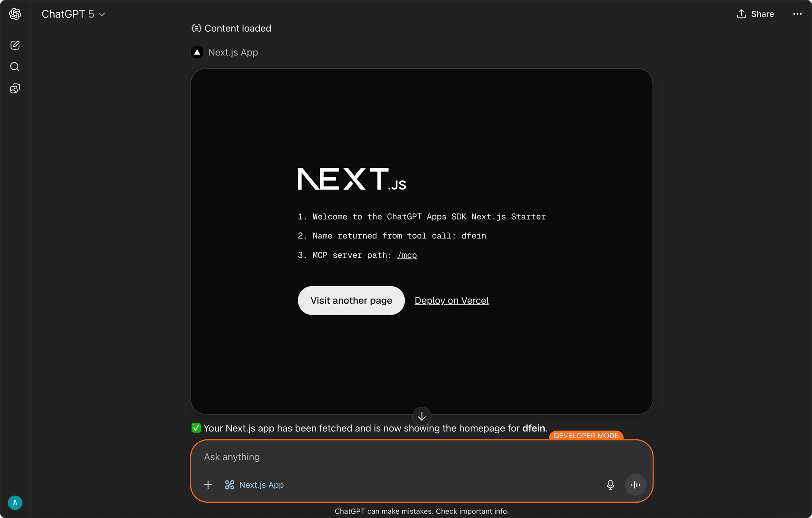Open the plus attachment menu in composer
The height and width of the screenshot is (518, 812).
click(x=208, y=485)
